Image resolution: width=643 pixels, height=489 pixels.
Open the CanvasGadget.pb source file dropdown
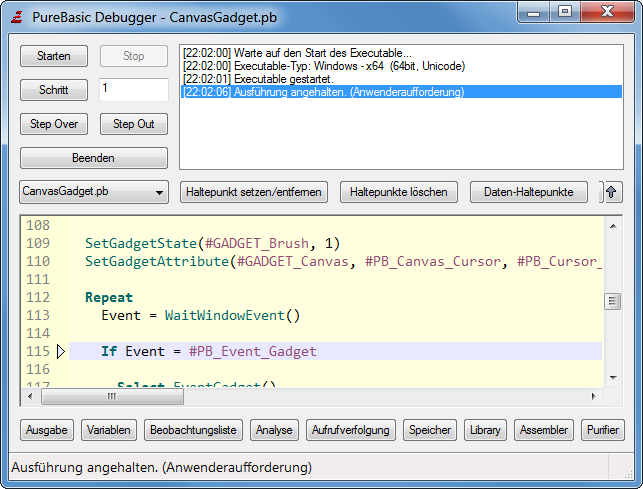(x=93, y=192)
